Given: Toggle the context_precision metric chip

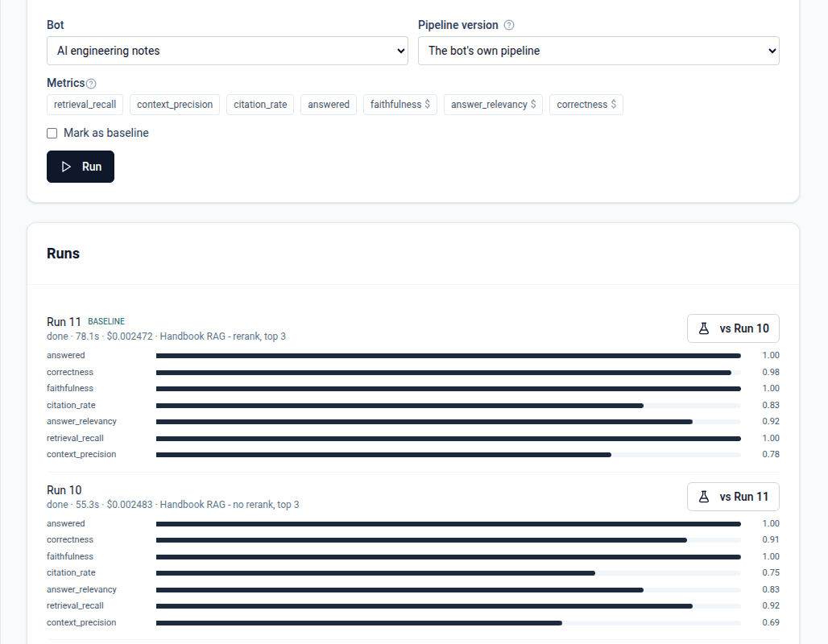Looking at the screenshot, I should click(x=175, y=105).
